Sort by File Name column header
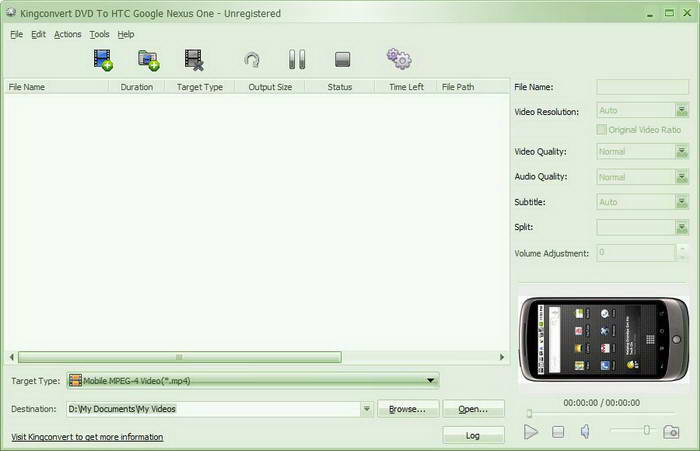The width and height of the screenshot is (700, 451). 56,87
